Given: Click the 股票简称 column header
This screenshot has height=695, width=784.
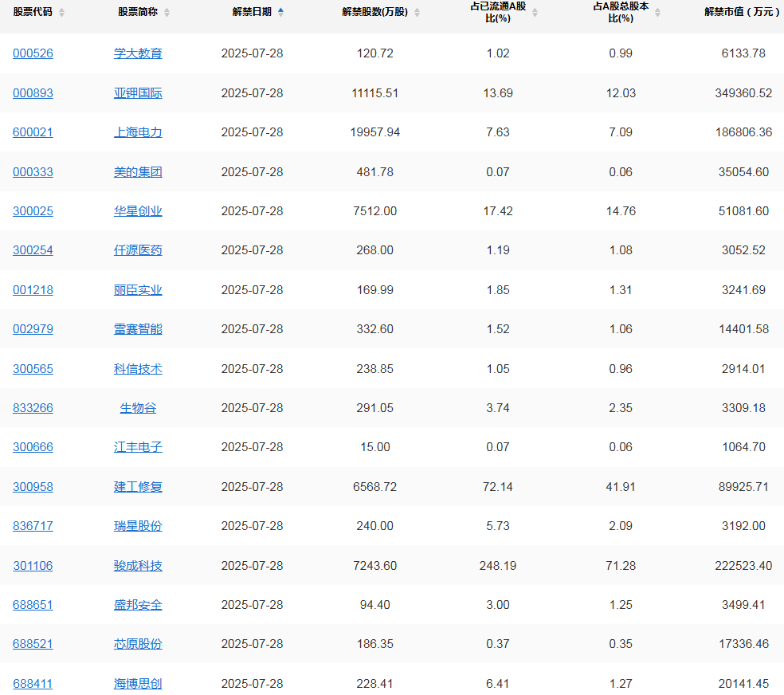Looking at the screenshot, I should [138, 12].
